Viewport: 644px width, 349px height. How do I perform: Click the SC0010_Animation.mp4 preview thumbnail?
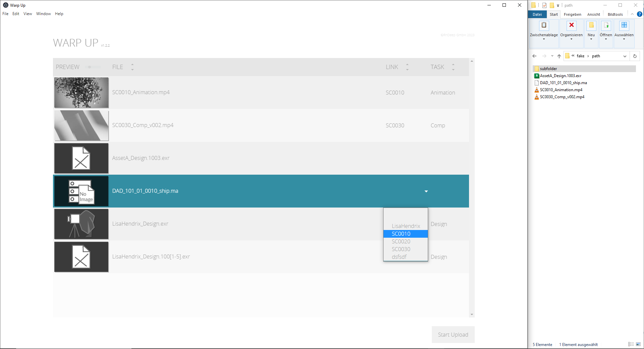[x=81, y=93]
